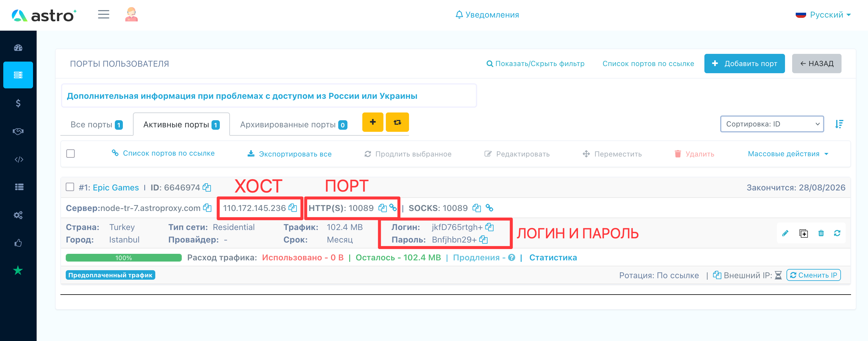Copy the external IP icon

717,275
